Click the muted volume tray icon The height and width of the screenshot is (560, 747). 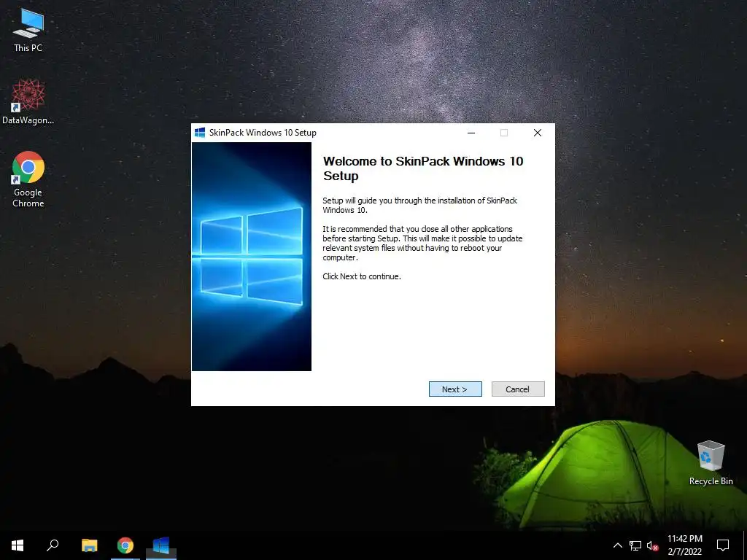tap(652, 545)
